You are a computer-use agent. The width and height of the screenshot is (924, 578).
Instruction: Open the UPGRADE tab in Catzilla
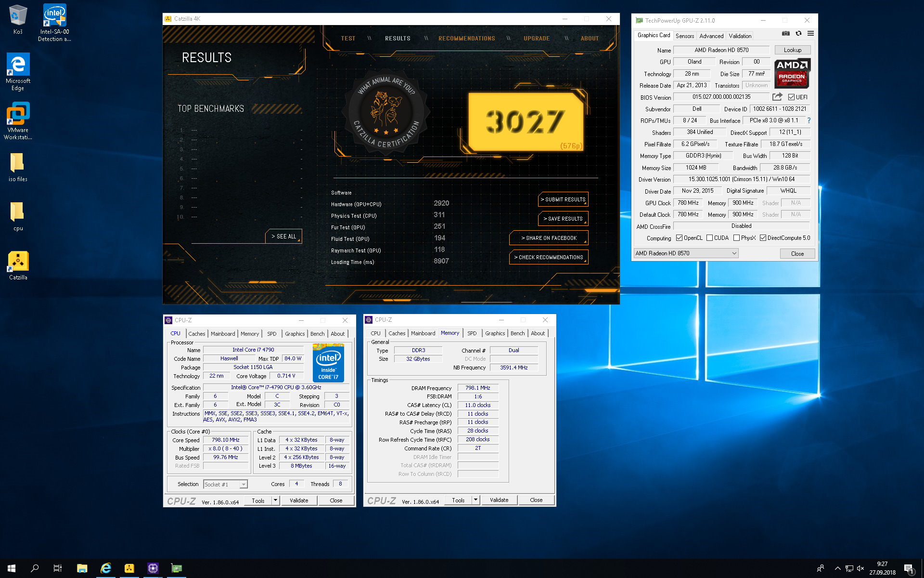pos(537,39)
